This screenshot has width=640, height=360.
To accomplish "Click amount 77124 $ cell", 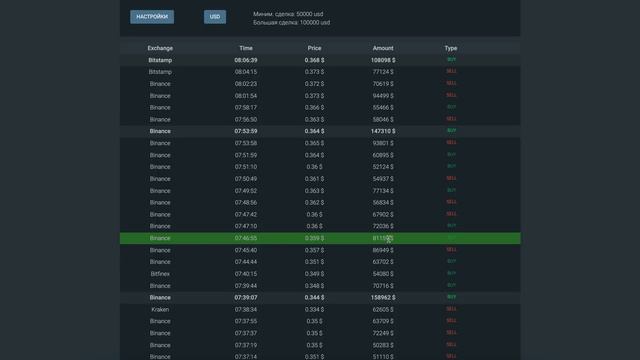I will coord(383,72).
